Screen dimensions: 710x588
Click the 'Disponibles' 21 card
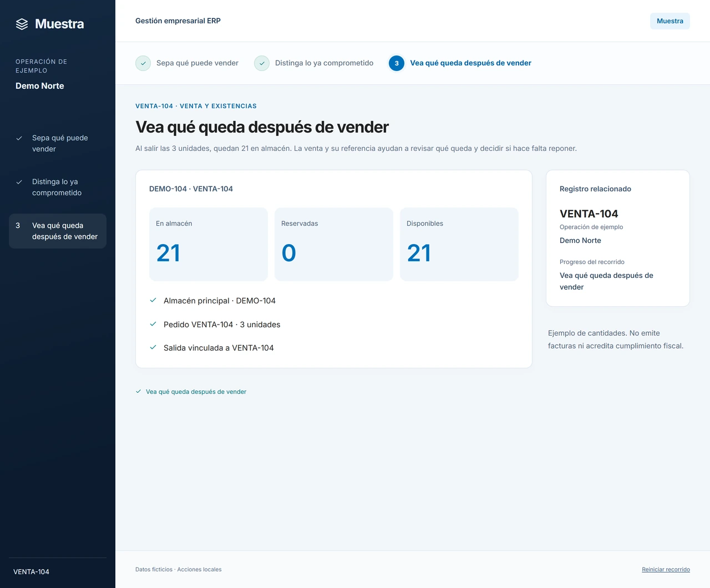click(459, 244)
